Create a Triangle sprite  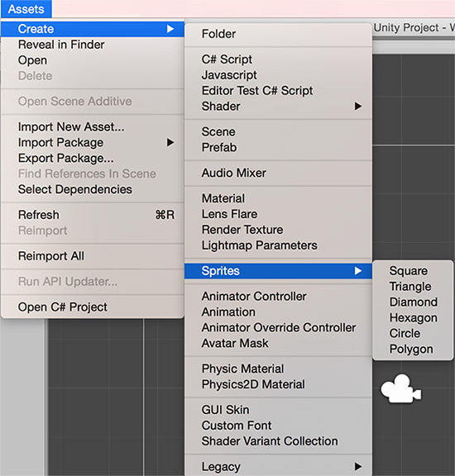pyautogui.click(x=413, y=286)
